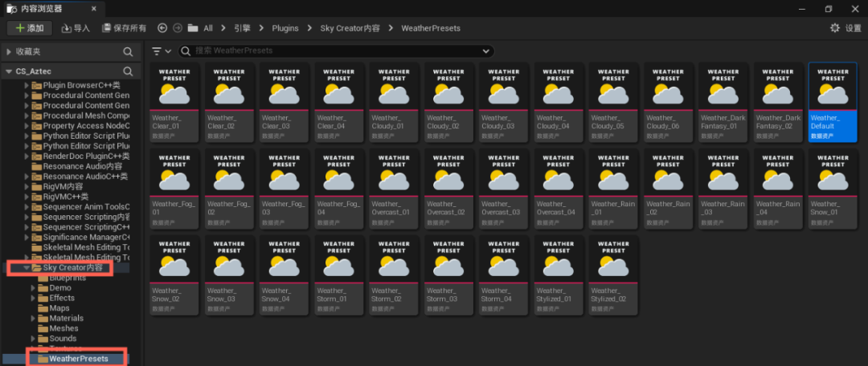The image size is (868, 366).
Task: Close the 内容浏览器 tab
Action: (x=94, y=9)
